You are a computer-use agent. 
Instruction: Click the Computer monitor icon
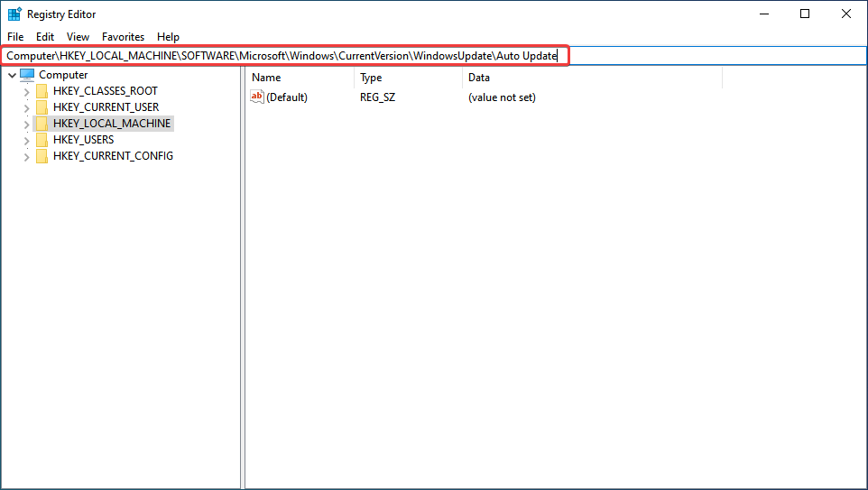click(27, 74)
